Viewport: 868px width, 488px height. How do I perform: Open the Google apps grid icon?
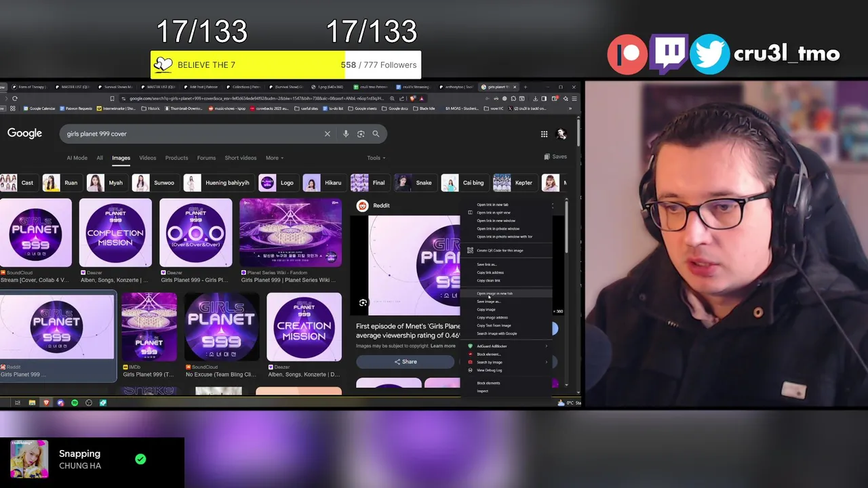(x=544, y=134)
